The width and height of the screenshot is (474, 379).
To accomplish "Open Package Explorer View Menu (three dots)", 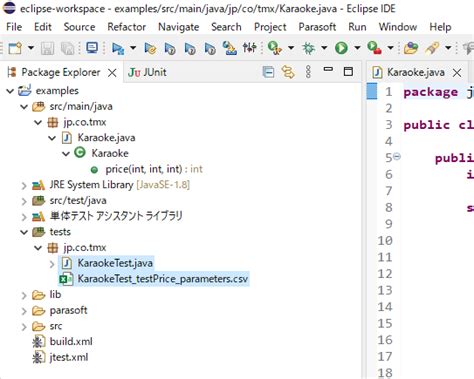I will pyautogui.click(x=308, y=72).
